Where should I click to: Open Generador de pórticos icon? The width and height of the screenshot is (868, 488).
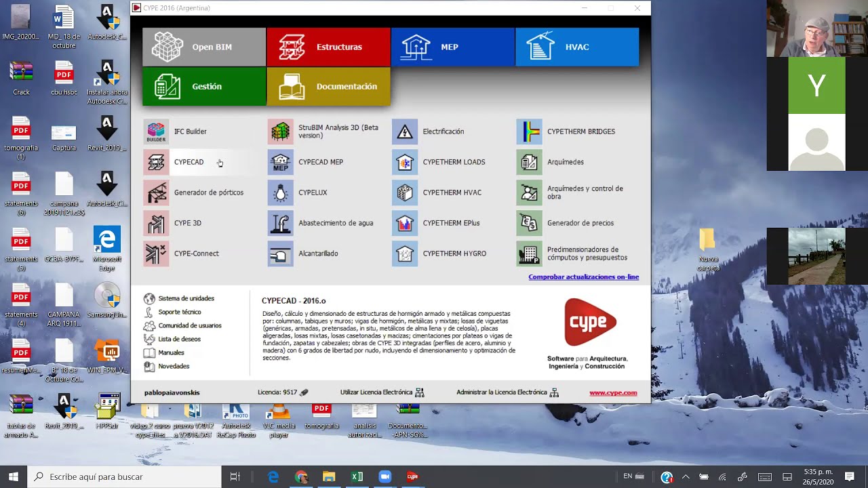156,192
